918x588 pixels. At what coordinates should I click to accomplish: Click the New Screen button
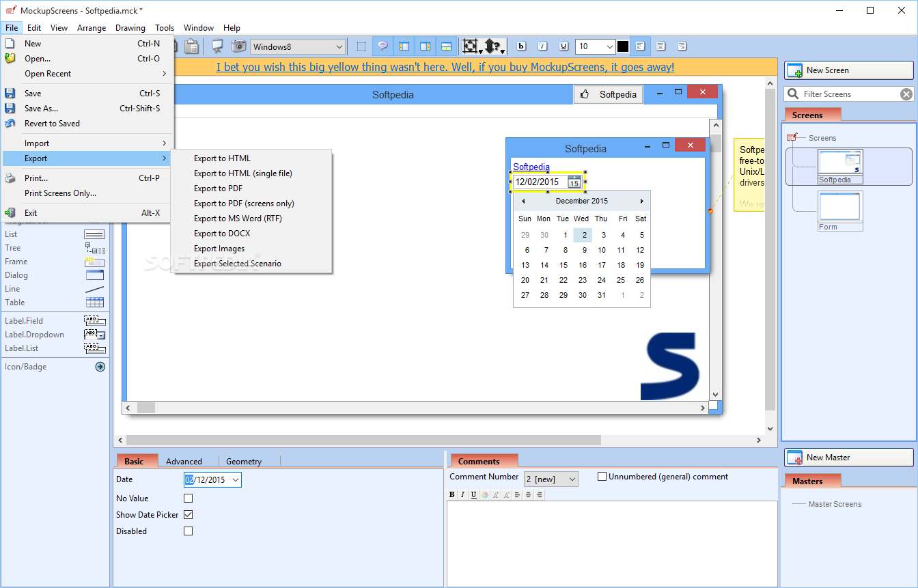tap(848, 70)
